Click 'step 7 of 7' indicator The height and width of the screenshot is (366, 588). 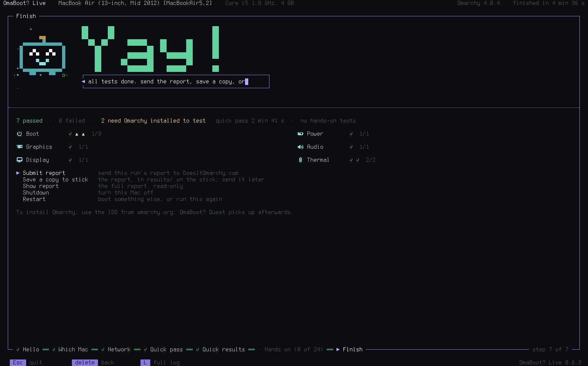(x=550, y=349)
